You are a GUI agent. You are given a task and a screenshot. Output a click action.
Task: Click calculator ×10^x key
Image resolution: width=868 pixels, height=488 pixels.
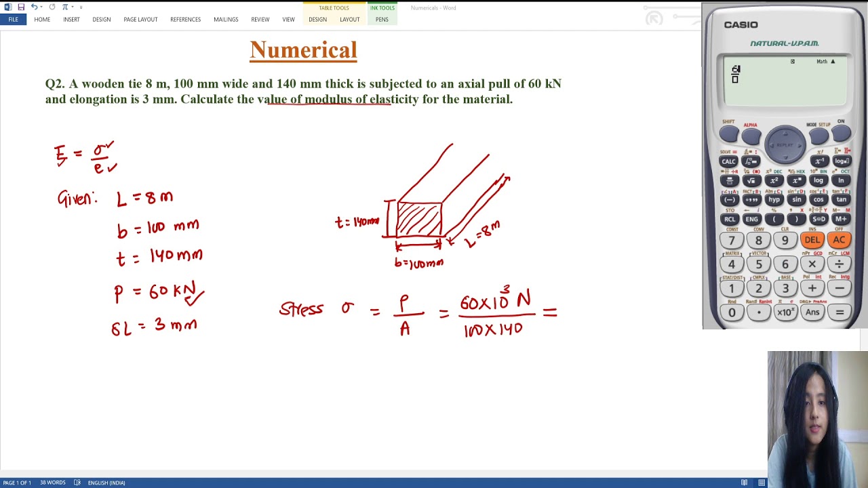point(785,312)
